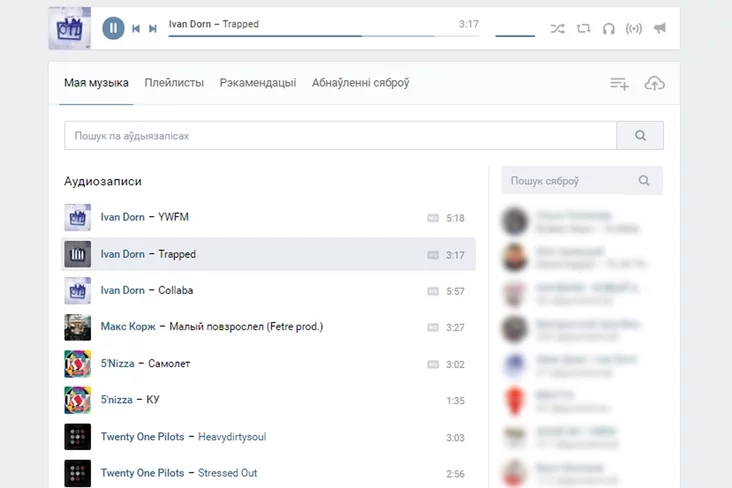This screenshot has height=488, width=732.
Task: Click the megaphone share icon
Action: coord(659,28)
